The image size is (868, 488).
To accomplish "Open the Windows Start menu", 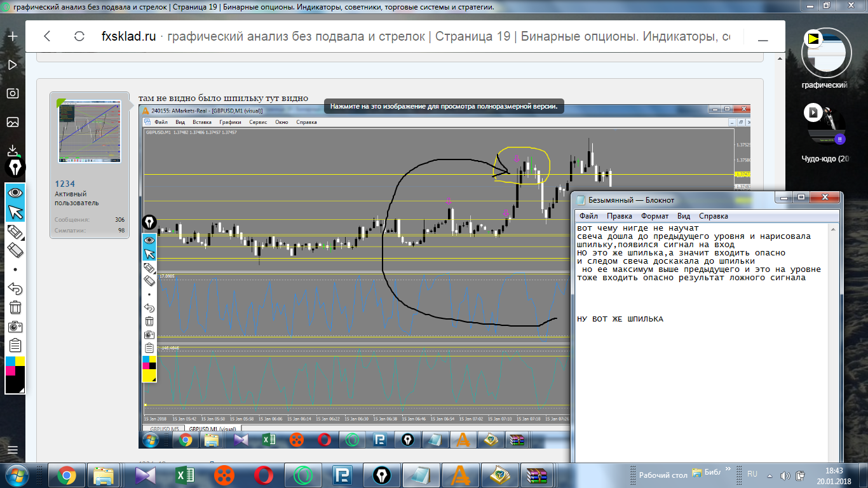I will (x=18, y=475).
